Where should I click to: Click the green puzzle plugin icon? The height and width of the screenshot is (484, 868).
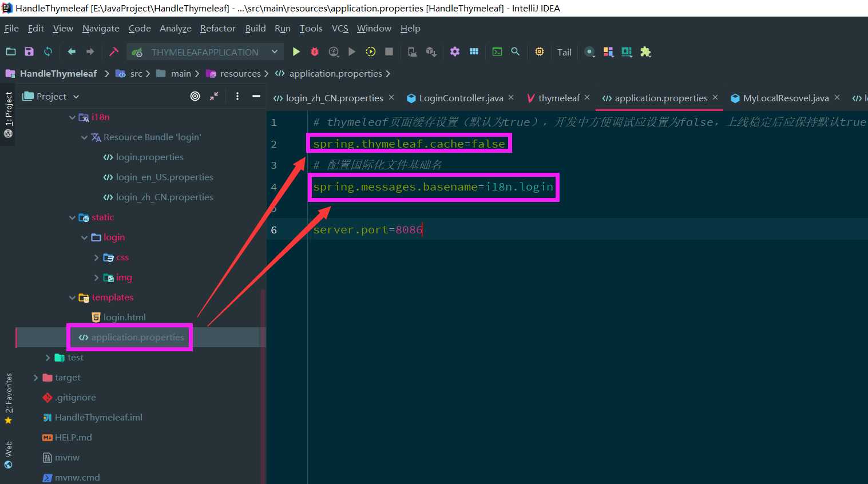[645, 51]
